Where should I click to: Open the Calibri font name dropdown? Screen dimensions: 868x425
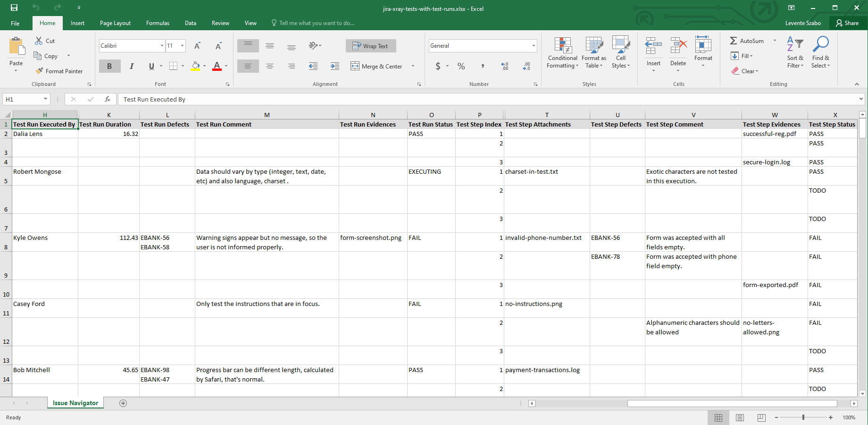pyautogui.click(x=162, y=46)
